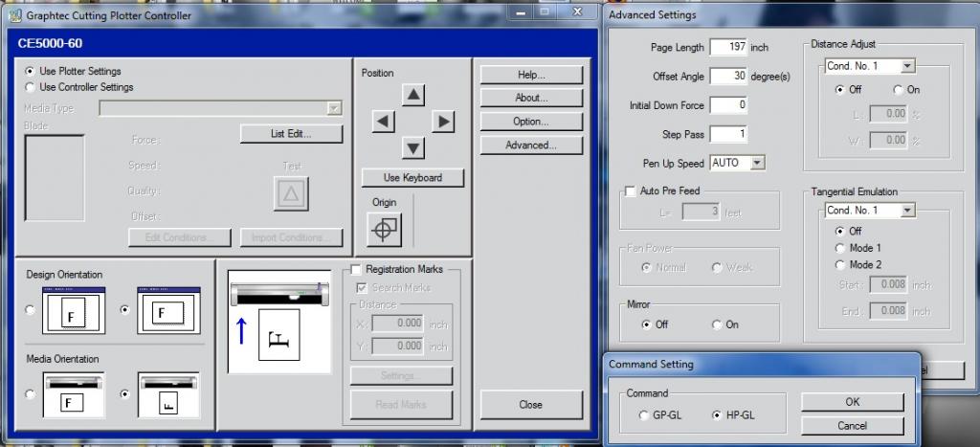The height and width of the screenshot is (447, 980).
Task: Click the up arrow position button
Action: pos(412,95)
